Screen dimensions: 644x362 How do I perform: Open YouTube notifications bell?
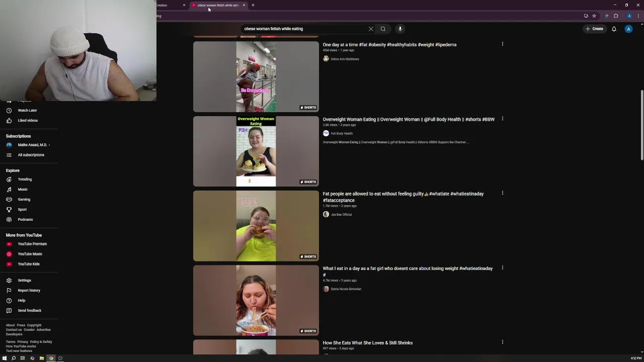tap(614, 29)
